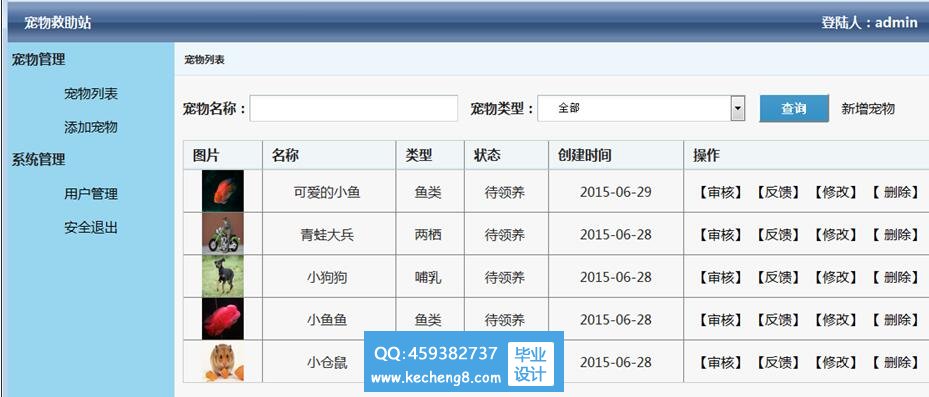Click the 青蛙大兵 motorcycle frog thumbnail
The height and width of the screenshot is (397, 929).
(223, 233)
